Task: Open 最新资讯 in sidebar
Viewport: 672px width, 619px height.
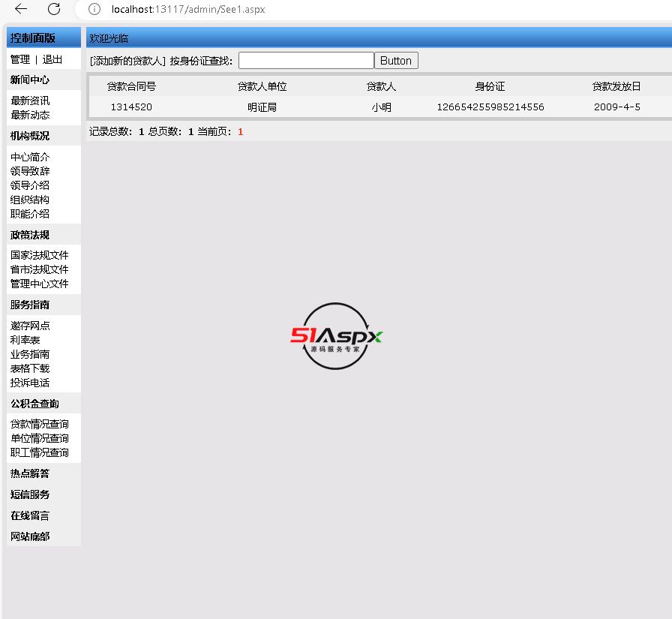Action: [x=30, y=101]
